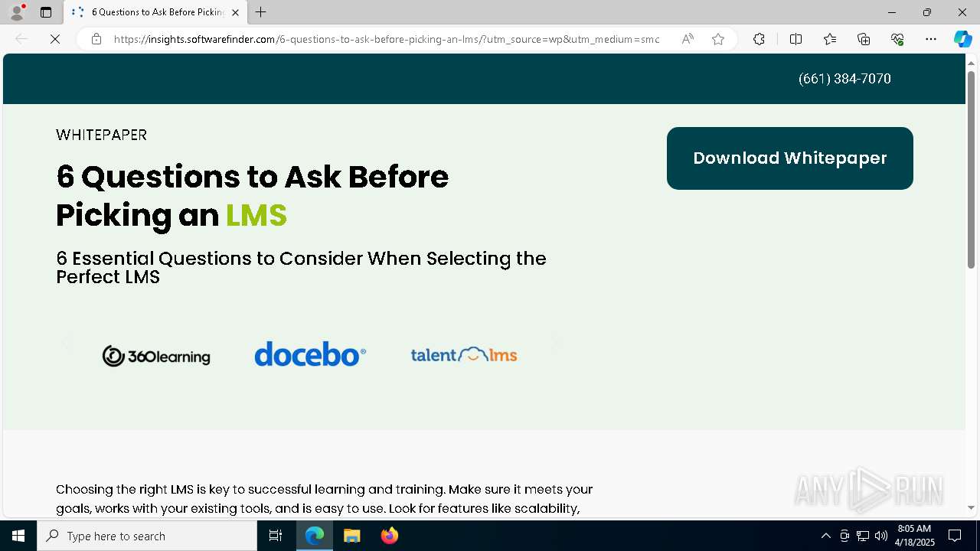Viewport: 980px width, 551px height.
Task: Open the notifications center
Action: point(955,536)
